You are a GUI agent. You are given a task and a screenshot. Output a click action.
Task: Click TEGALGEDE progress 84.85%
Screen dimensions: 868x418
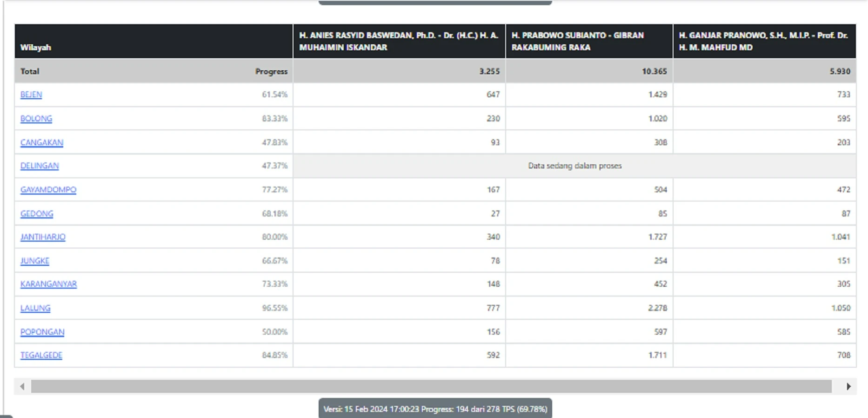pyautogui.click(x=275, y=355)
